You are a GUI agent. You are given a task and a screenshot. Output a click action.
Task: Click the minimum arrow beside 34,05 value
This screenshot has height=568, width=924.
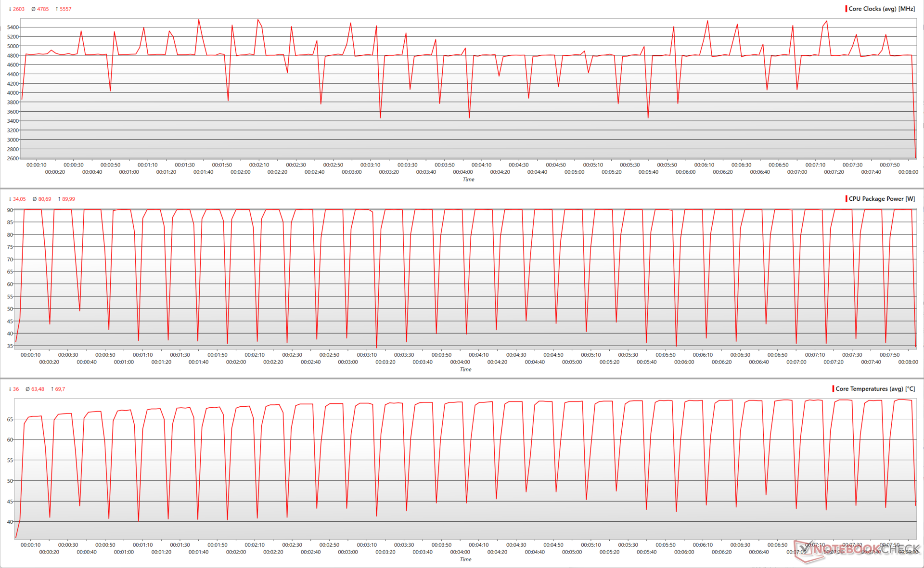(10, 199)
